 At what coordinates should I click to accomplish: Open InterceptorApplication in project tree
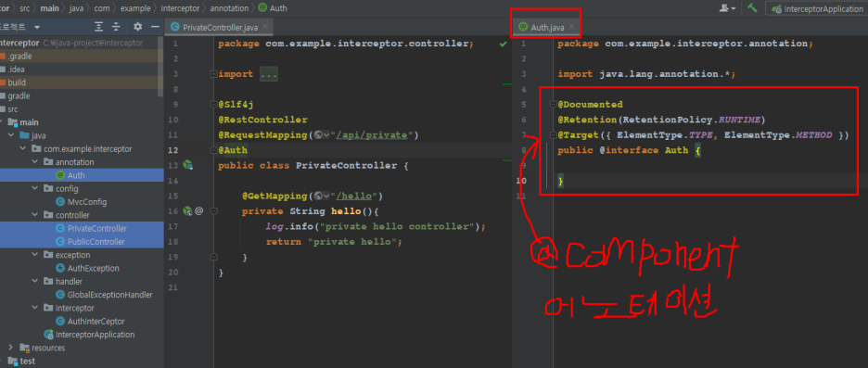[89, 335]
